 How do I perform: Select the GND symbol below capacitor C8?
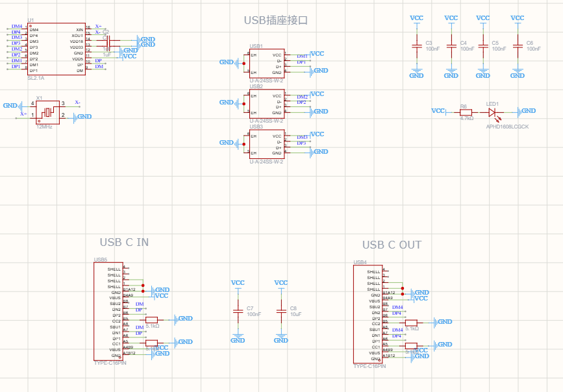pos(281,338)
